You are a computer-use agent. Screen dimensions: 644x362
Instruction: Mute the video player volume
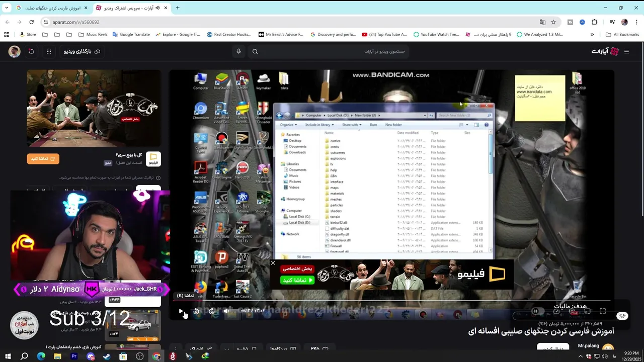pyautogui.click(x=226, y=311)
